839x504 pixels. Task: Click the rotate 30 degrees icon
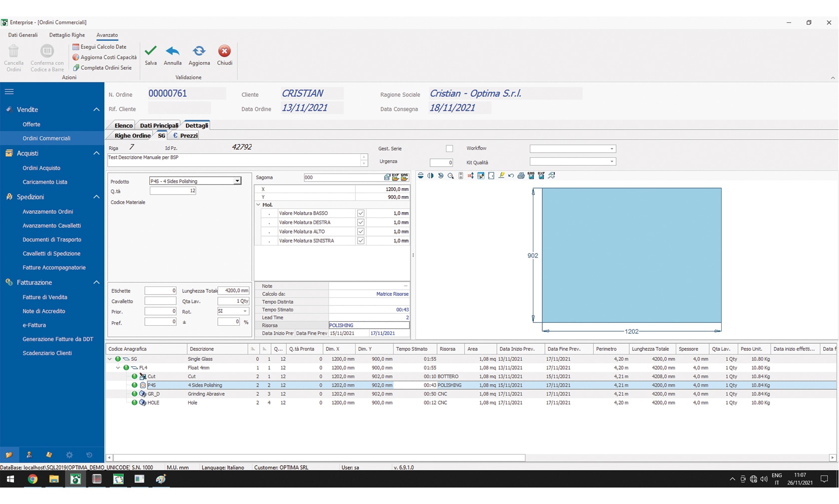440,176
